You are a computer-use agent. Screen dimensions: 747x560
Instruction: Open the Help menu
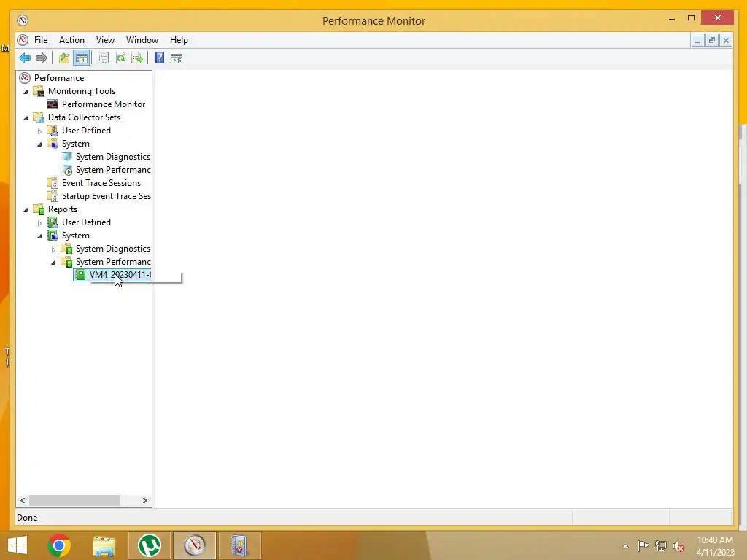(x=179, y=40)
